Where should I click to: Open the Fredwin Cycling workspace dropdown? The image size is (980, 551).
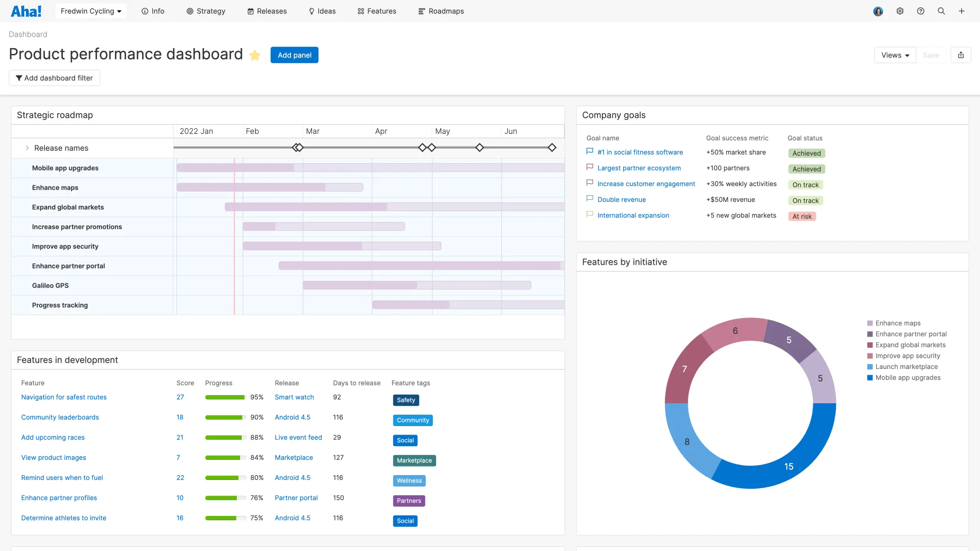(91, 11)
